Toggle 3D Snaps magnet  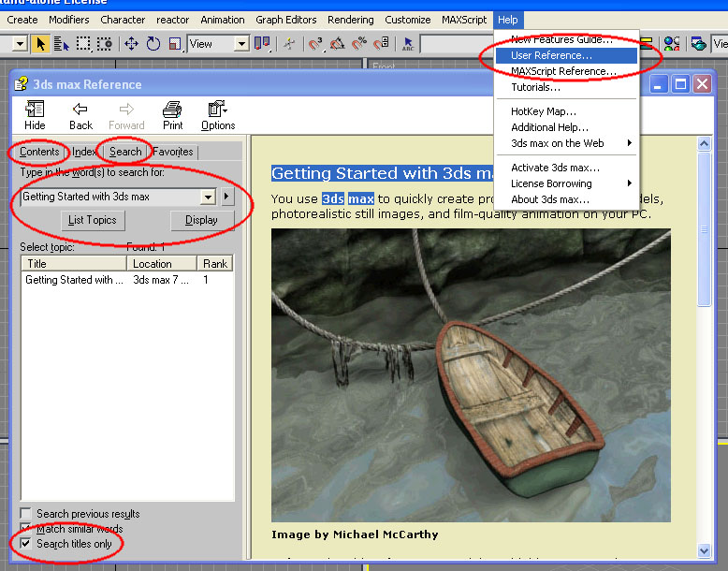pos(315,44)
